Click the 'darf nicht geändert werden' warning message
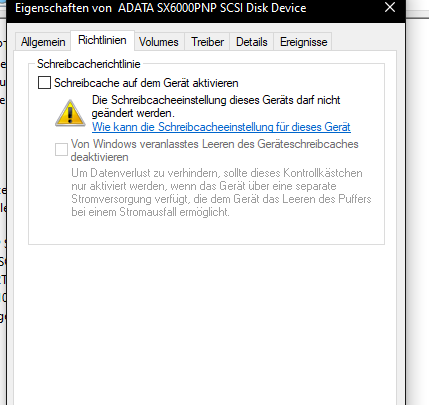This screenshot has height=405, width=429. (216, 106)
